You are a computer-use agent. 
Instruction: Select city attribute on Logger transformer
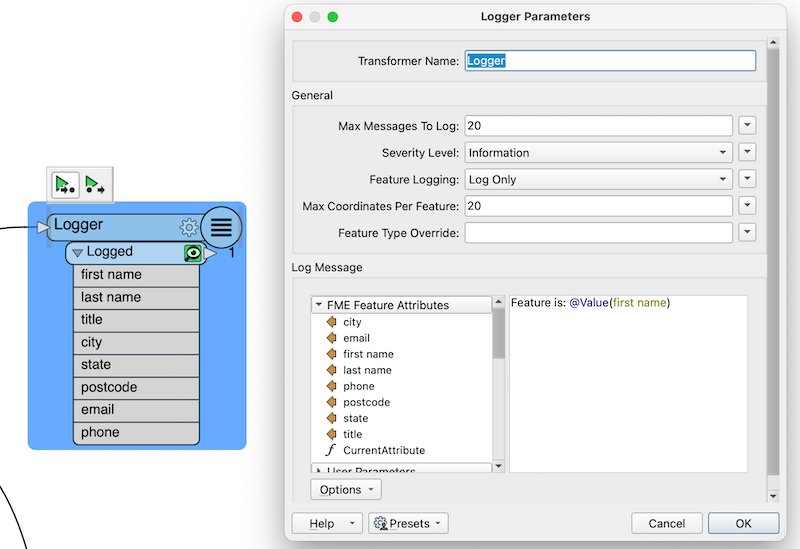coord(136,342)
